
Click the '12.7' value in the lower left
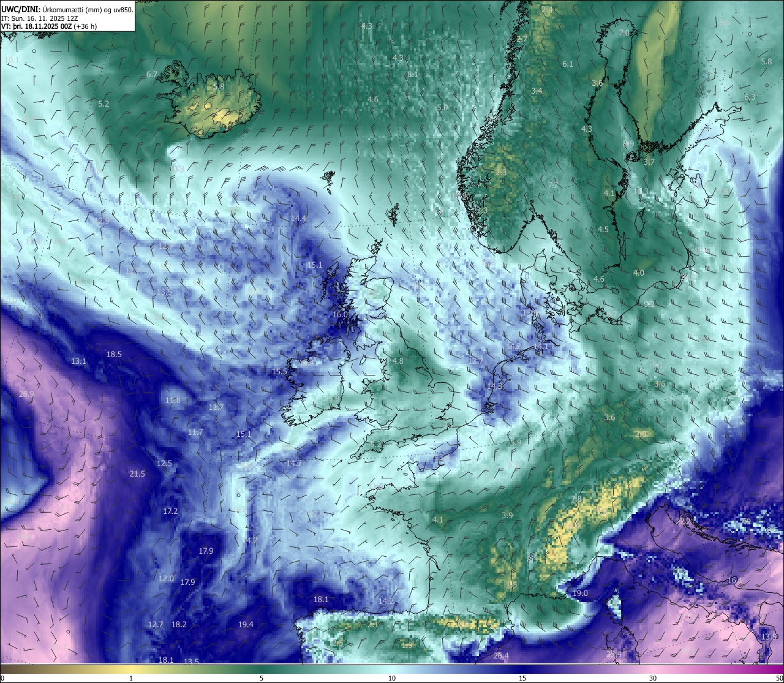pos(156,624)
